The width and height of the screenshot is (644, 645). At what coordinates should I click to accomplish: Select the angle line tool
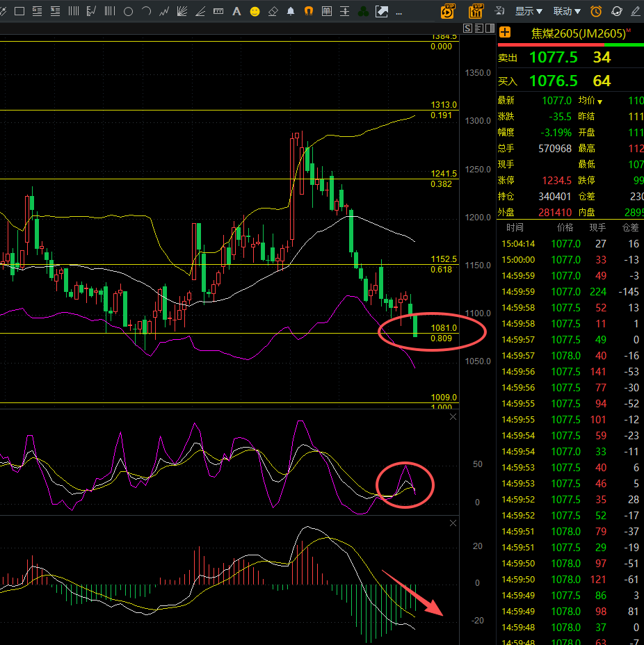(200, 12)
